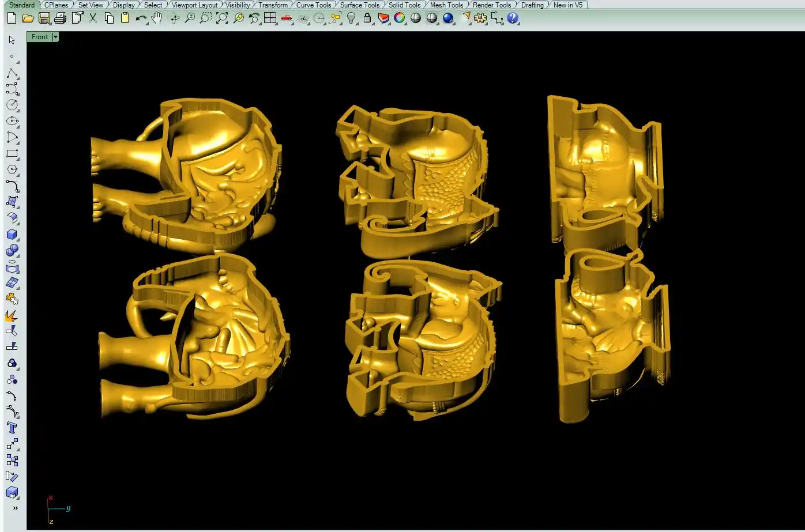Click the Zoom Extents icon
The width and height of the screenshot is (805, 532).
click(x=221, y=18)
